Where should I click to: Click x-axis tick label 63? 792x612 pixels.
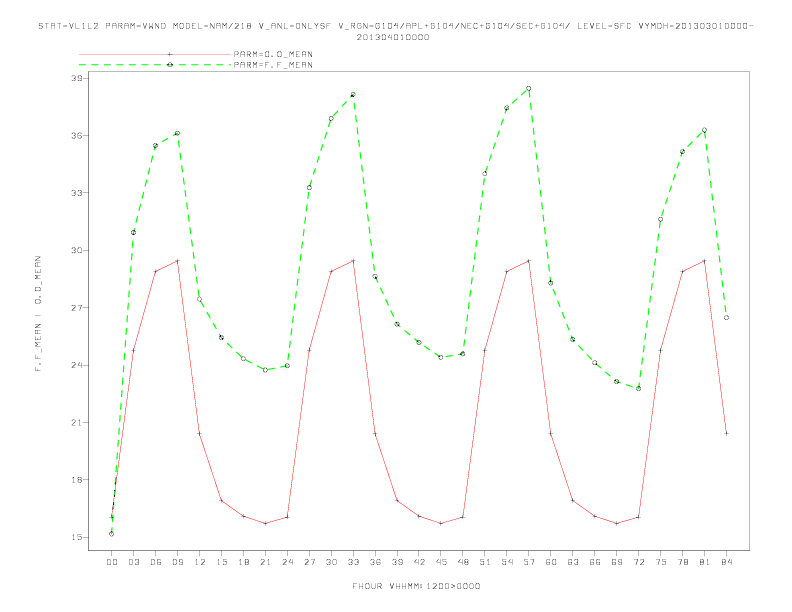(573, 562)
